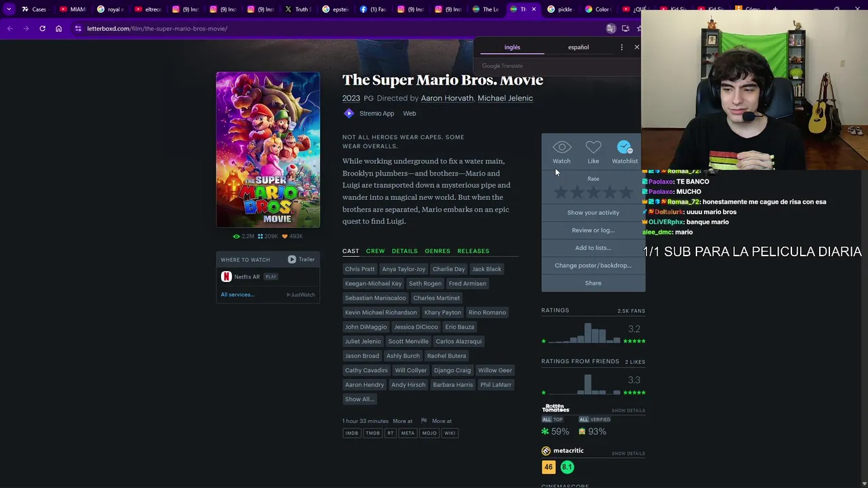Viewport: 868px width, 488px height.
Task: Expand Rotten Tomatoes SHOW DETAILS
Action: 628,411
